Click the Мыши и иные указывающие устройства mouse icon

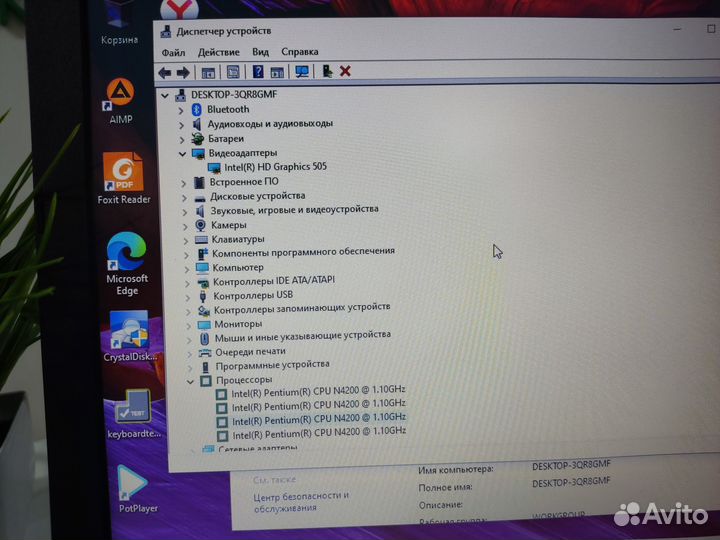205,338
